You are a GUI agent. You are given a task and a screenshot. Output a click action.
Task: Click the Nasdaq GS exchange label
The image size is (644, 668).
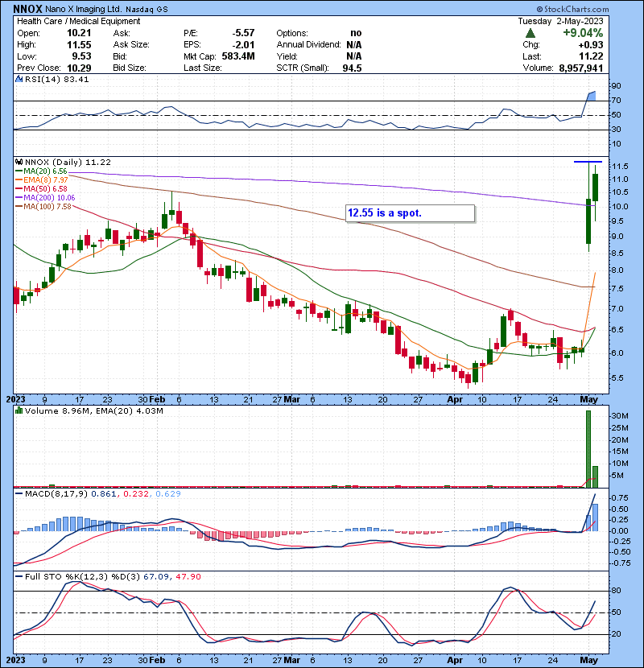[147, 9]
